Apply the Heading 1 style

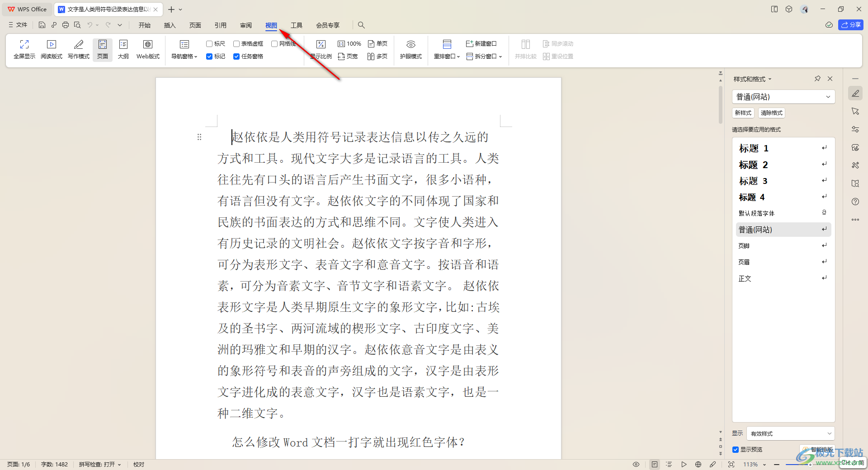(783, 148)
